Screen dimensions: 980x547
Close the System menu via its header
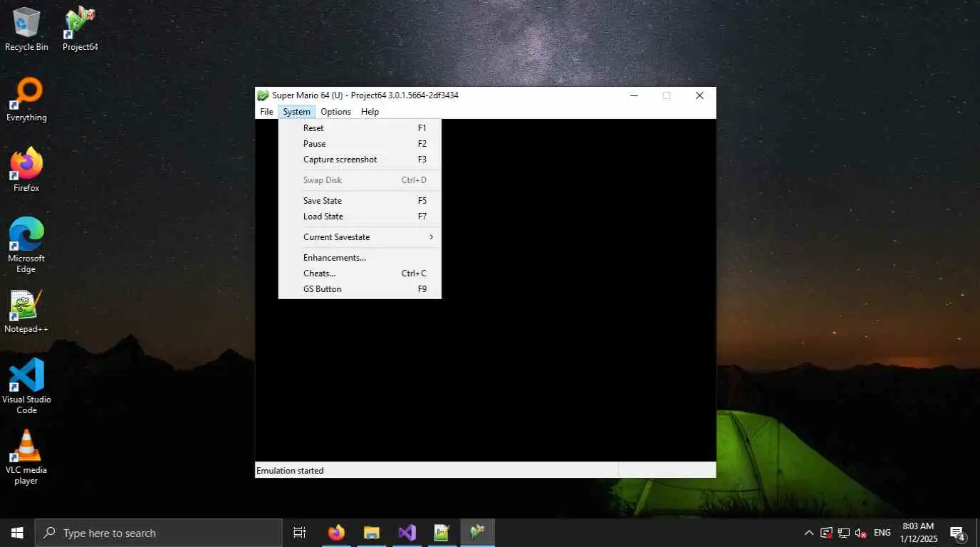[296, 112]
